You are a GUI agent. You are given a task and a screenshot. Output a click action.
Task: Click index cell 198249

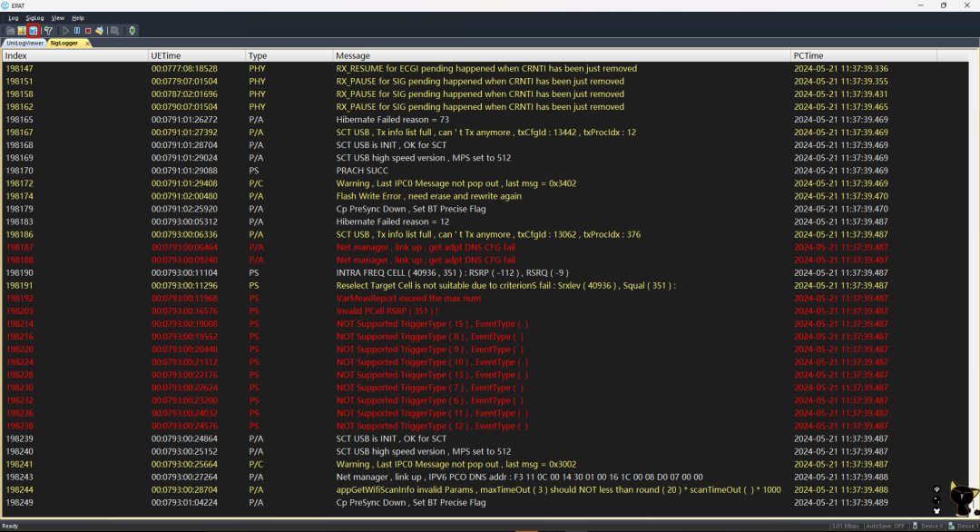coord(19,503)
